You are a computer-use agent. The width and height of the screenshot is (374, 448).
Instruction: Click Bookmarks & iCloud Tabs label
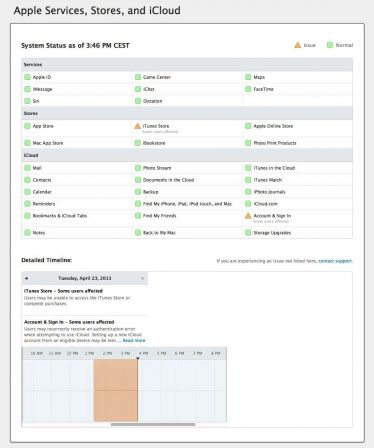pyautogui.click(x=60, y=216)
